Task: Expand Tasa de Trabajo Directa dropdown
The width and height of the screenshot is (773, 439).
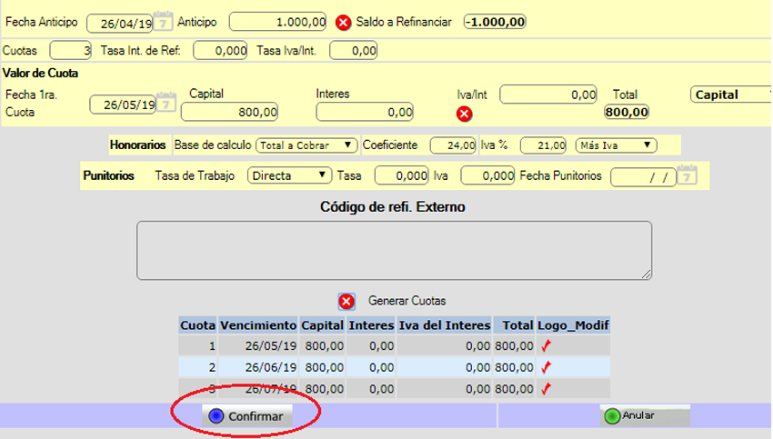Action: pos(289,175)
